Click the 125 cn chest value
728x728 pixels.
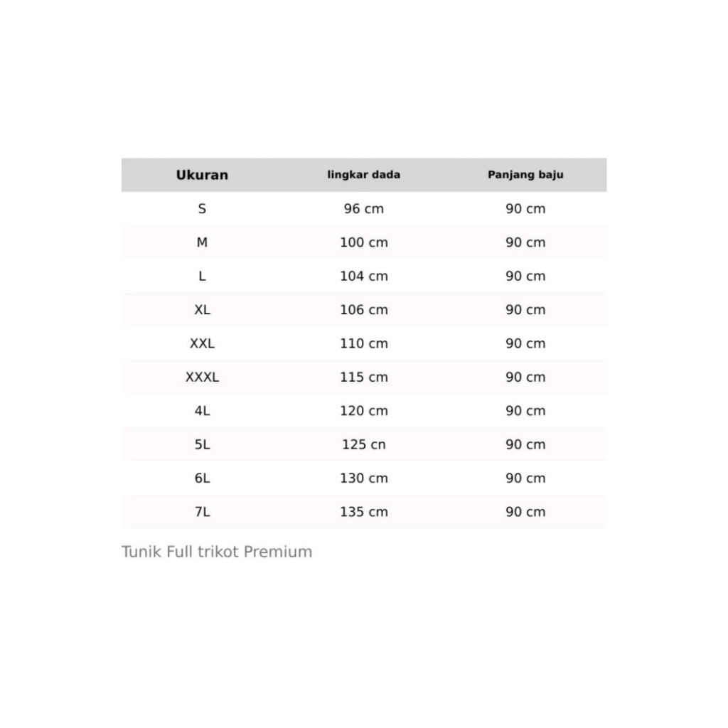pyautogui.click(x=363, y=444)
